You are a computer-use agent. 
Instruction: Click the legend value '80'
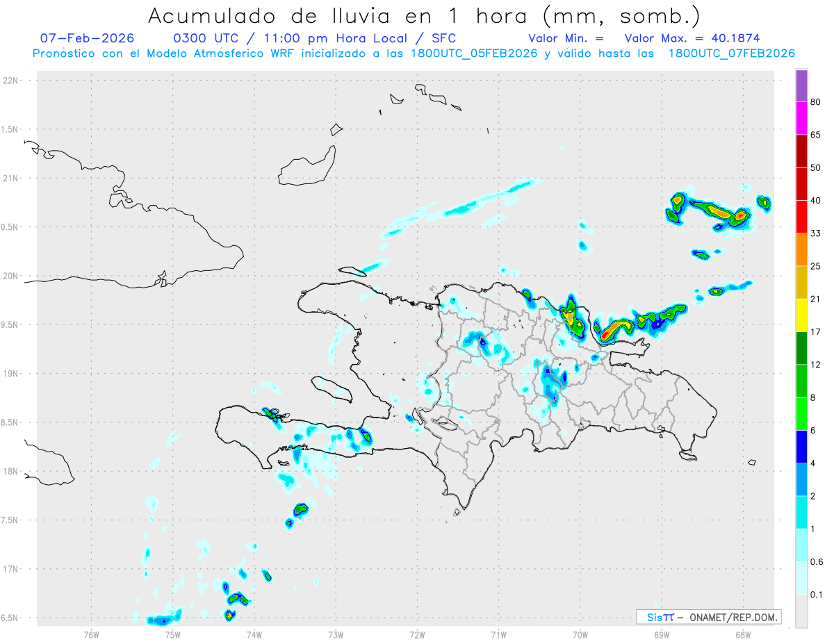point(816,102)
